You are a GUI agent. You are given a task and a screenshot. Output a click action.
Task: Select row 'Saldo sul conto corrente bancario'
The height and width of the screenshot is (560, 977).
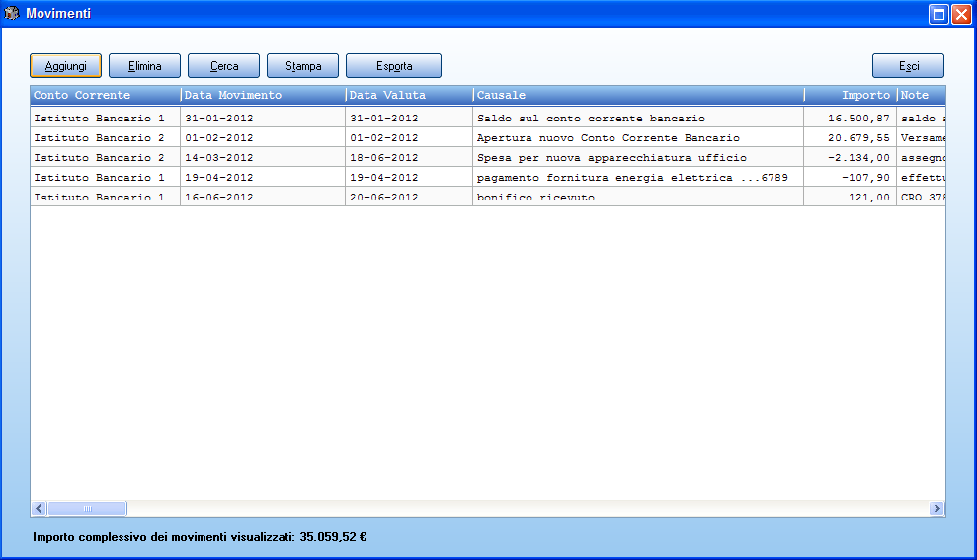[488, 118]
